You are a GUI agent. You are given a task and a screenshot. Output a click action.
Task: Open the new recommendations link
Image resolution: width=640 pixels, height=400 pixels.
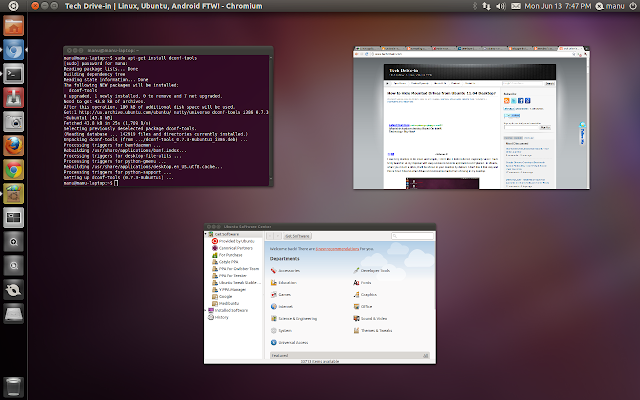coord(337,249)
